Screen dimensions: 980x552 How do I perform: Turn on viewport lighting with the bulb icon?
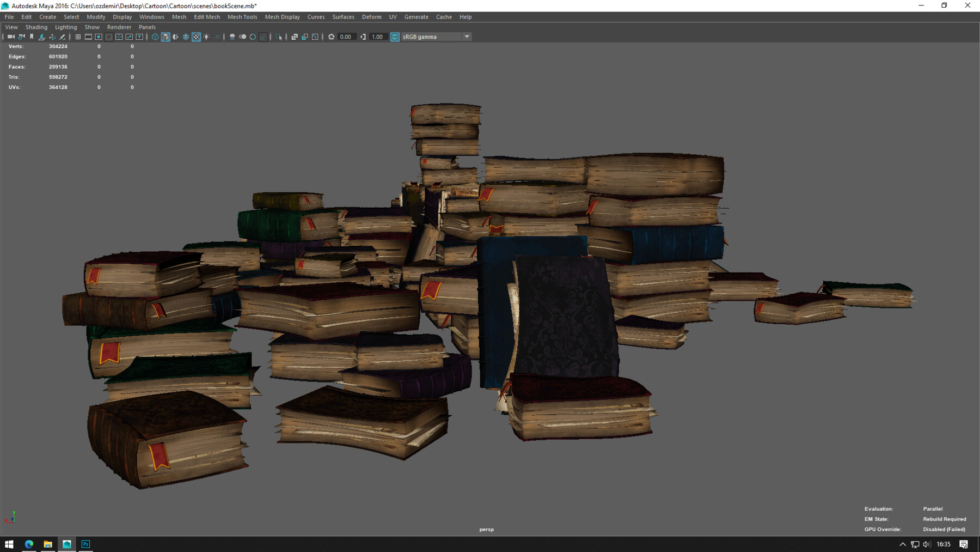[207, 37]
